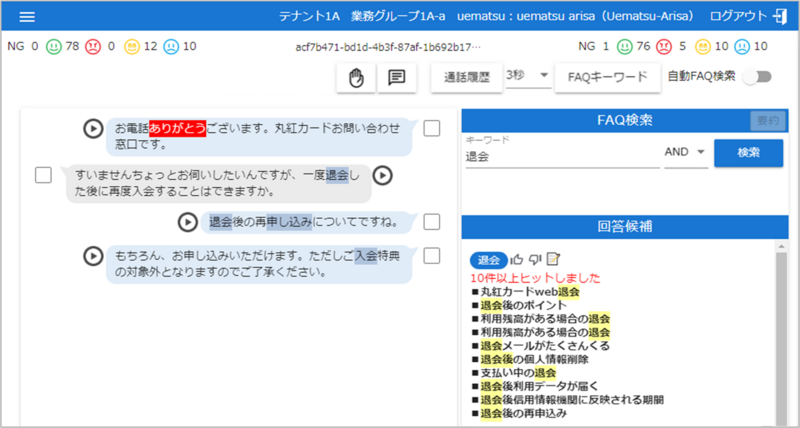The image size is (800, 428).
Task: Click the thumbs up icon for 退会
Action: pos(517,260)
